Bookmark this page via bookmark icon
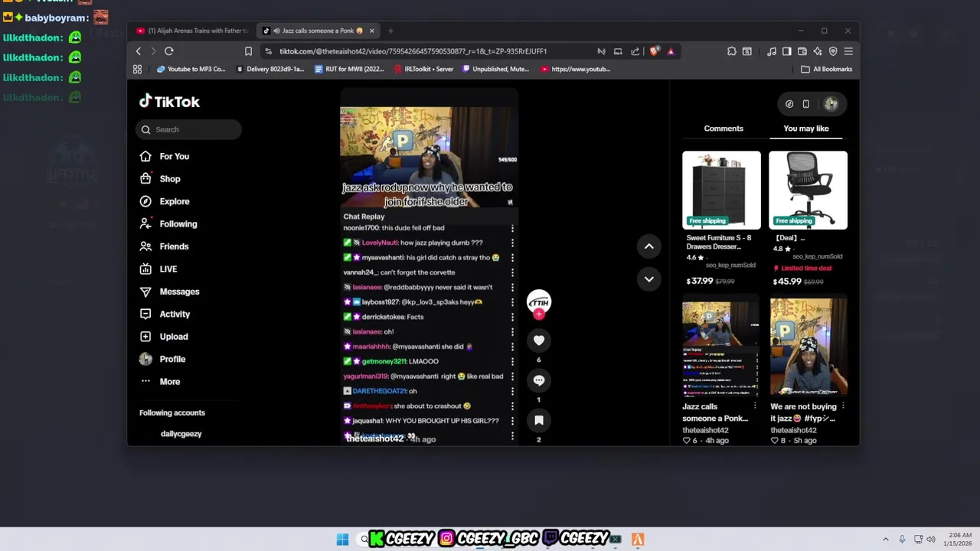Image resolution: width=980 pixels, height=551 pixels. pos(248,51)
